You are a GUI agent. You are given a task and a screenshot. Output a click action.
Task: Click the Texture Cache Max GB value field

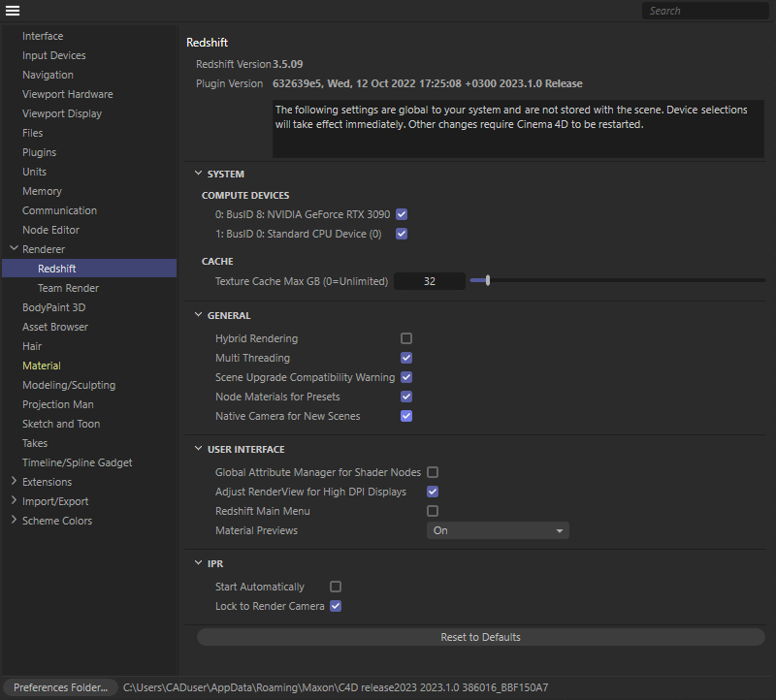coord(430,281)
